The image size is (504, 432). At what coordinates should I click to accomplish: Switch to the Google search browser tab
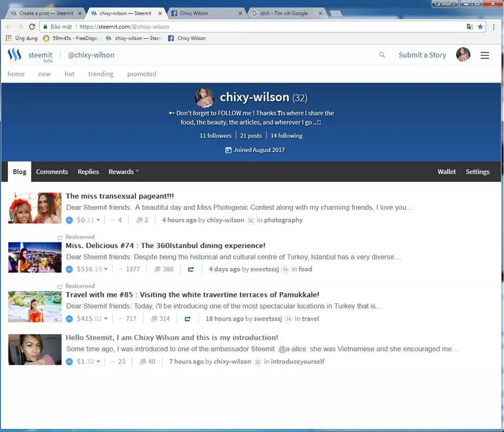[287, 13]
